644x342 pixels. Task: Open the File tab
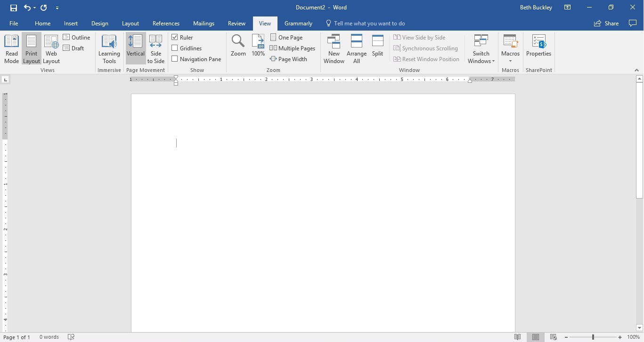pyautogui.click(x=14, y=23)
